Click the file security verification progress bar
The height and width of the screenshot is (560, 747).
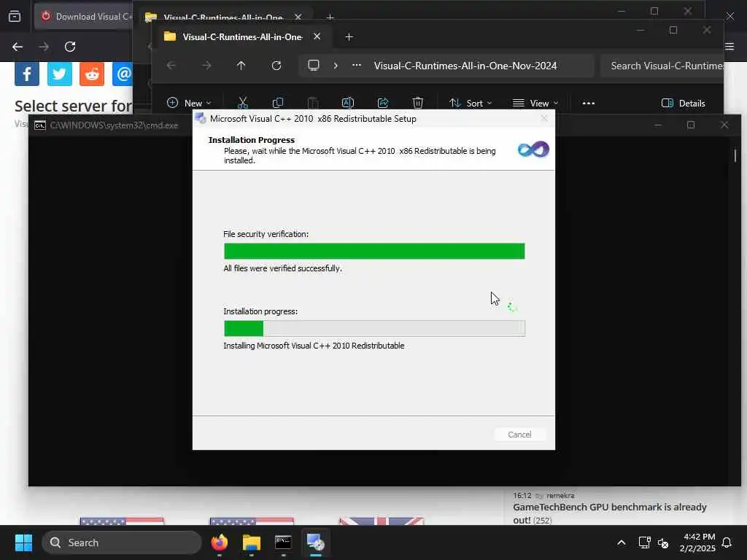click(x=374, y=251)
